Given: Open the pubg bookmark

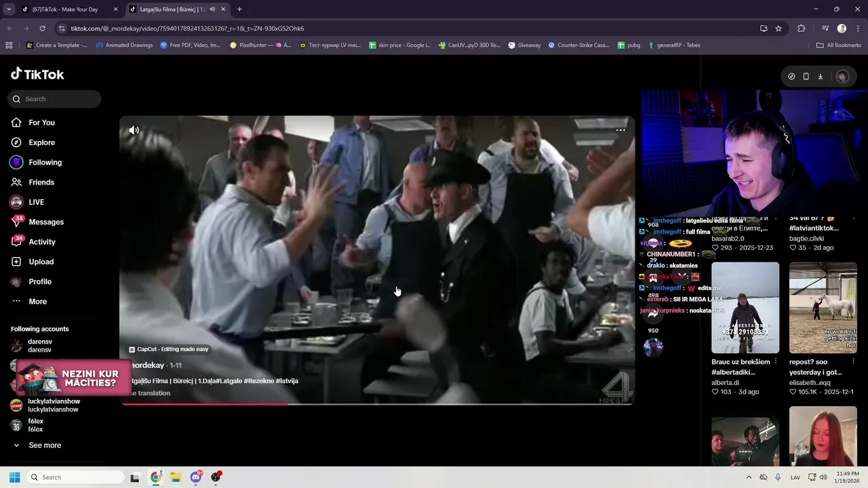Looking at the screenshot, I should point(629,45).
